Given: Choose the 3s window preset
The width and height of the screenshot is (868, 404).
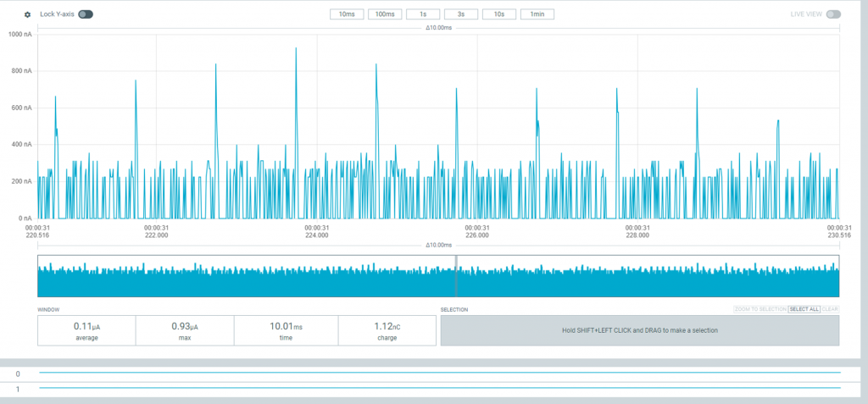Looking at the screenshot, I should 460,14.
